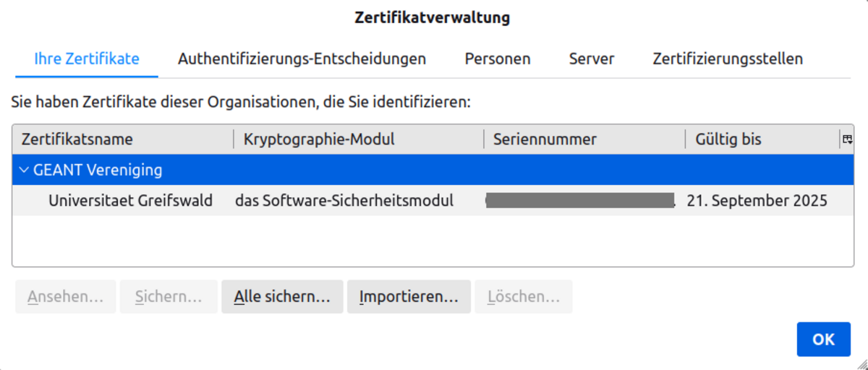This screenshot has height=370, width=868.
Task: Open the Authentifizierungs-Entscheidungen tab
Action: pyautogui.click(x=302, y=59)
